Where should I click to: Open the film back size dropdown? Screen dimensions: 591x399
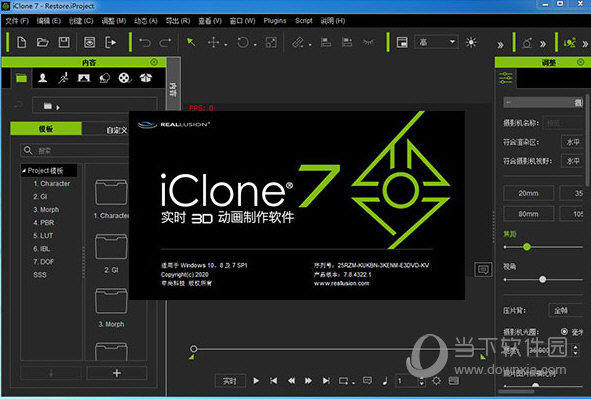pyautogui.click(x=566, y=310)
